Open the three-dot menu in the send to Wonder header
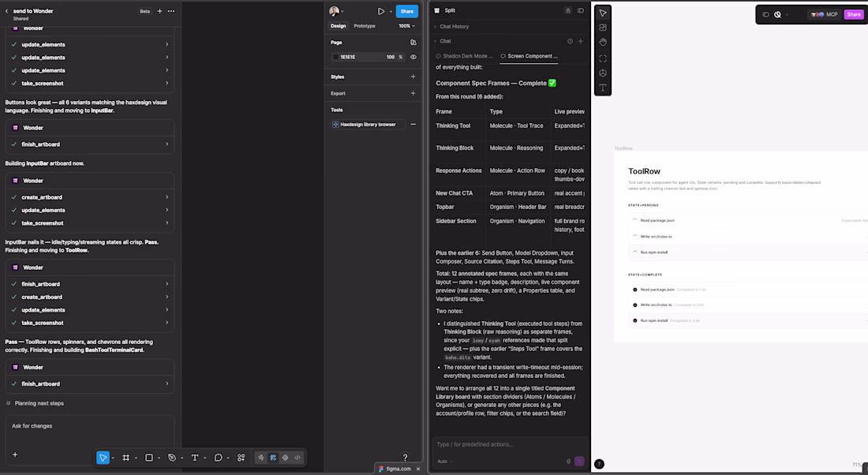Viewport: 868px width, 475px height. click(171, 11)
